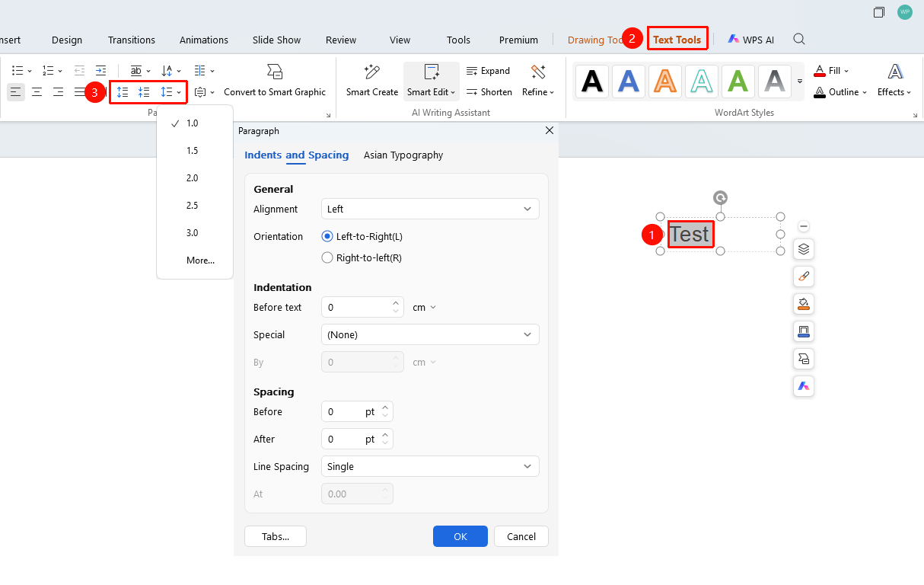
Task: Decrease paragraph spacing with the ribbon icon
Action: (144, 92)
